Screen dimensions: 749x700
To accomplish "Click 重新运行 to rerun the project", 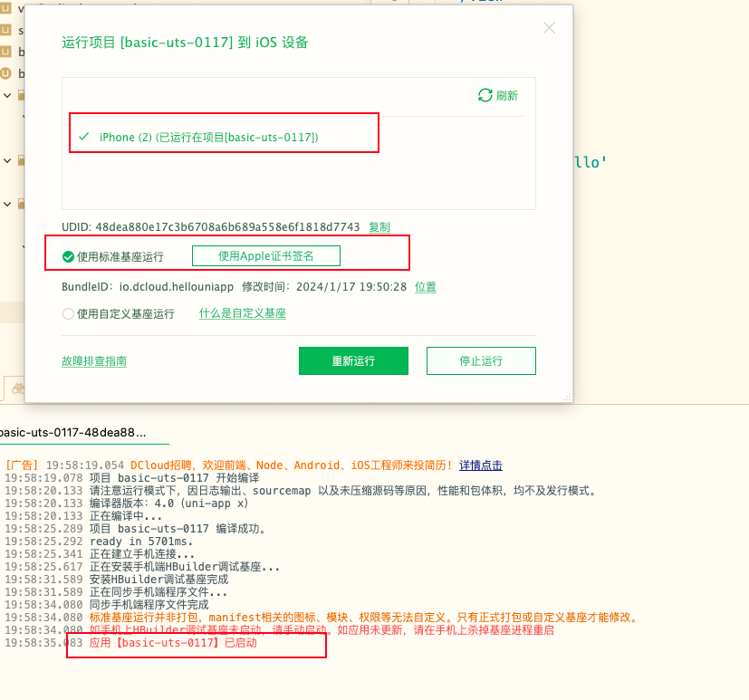I will 353,360.
